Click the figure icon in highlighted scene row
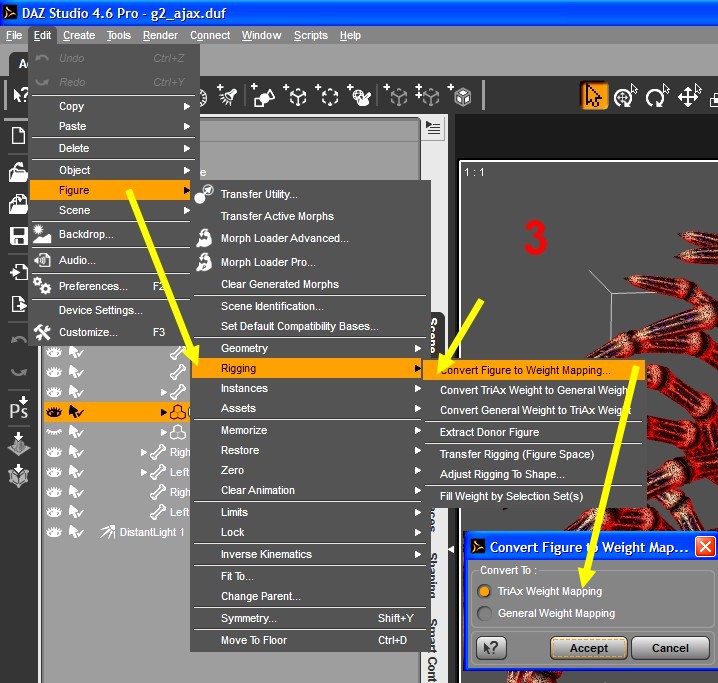 (x=178, y=412)
